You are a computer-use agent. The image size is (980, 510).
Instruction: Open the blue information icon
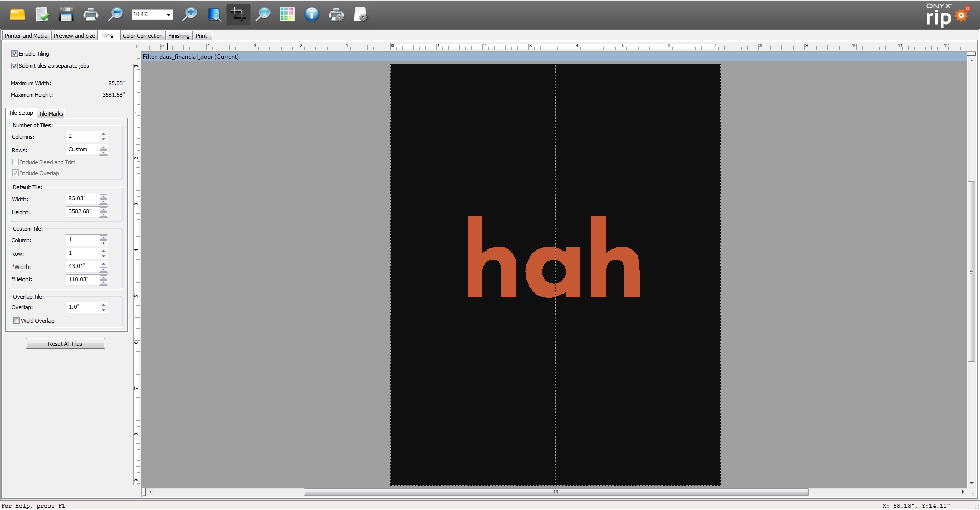point(312,14)
